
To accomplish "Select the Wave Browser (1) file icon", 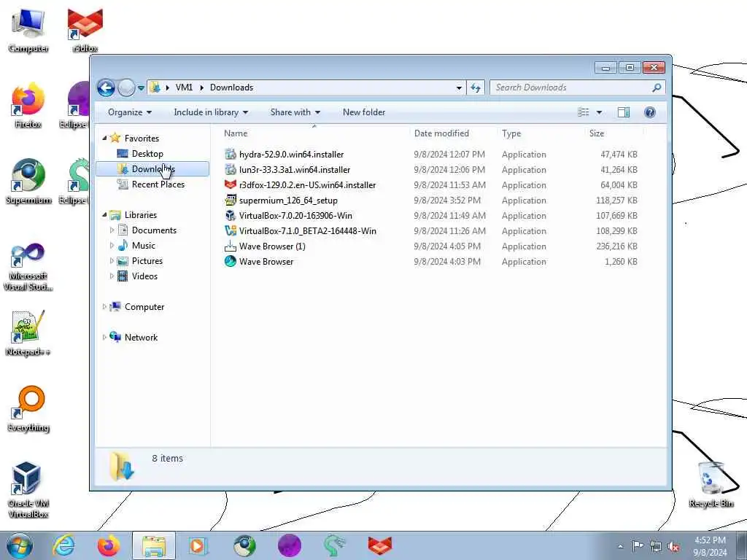I will pyautogui.click(x=231, y=246).
